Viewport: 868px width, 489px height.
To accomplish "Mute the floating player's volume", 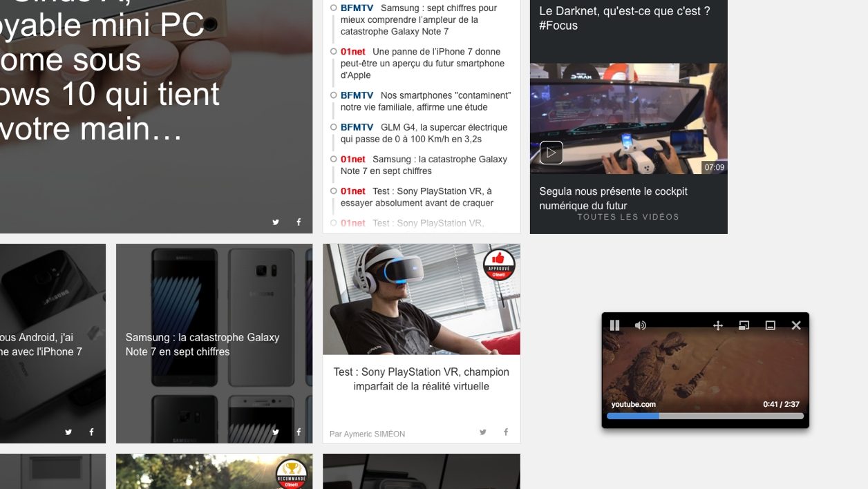I will 641,325.
